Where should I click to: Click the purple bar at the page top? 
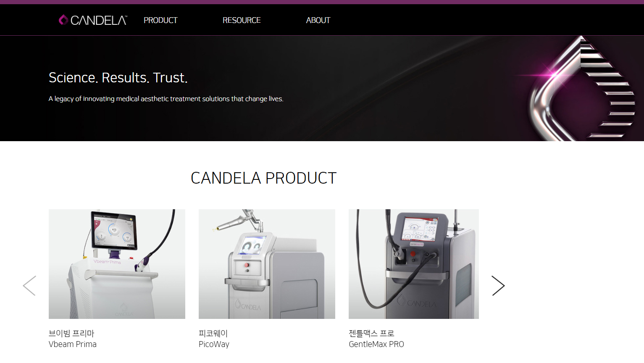point(322,2)
